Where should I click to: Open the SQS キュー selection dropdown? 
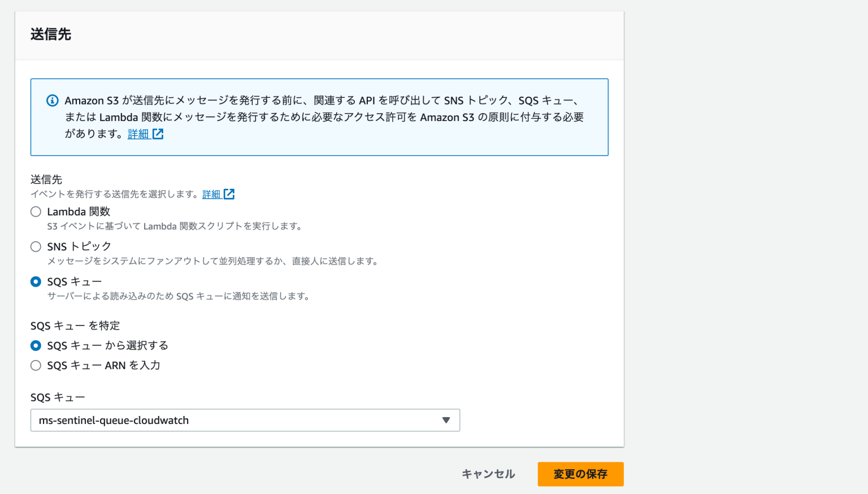[x=245, y=420]
